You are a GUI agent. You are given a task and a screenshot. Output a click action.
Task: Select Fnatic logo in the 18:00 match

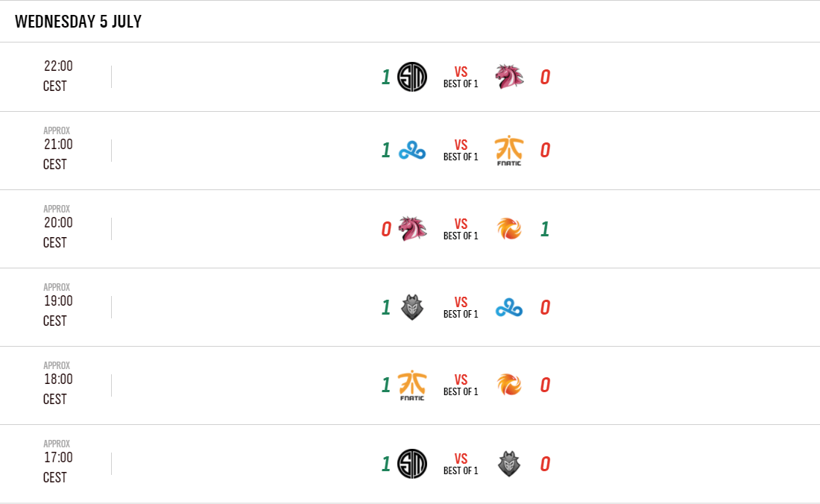(x=411, y=385)
